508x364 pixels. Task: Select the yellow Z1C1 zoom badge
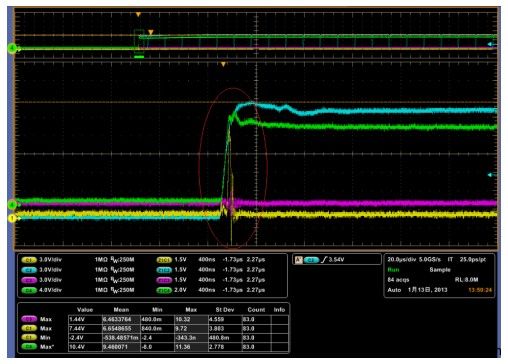[x=164, y=260]
